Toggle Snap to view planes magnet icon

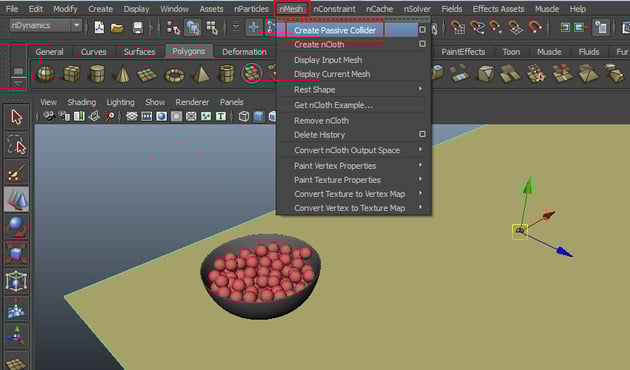(515, 27)
